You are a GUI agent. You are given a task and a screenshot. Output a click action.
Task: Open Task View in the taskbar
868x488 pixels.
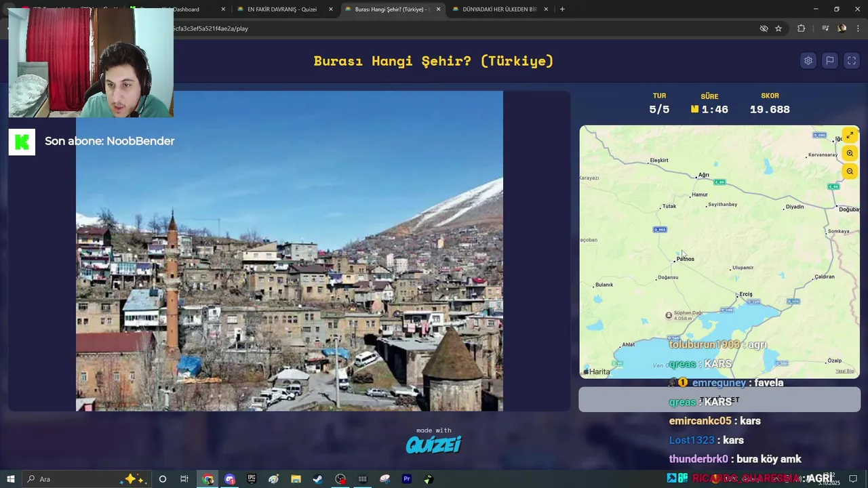(x=184, y=479)
